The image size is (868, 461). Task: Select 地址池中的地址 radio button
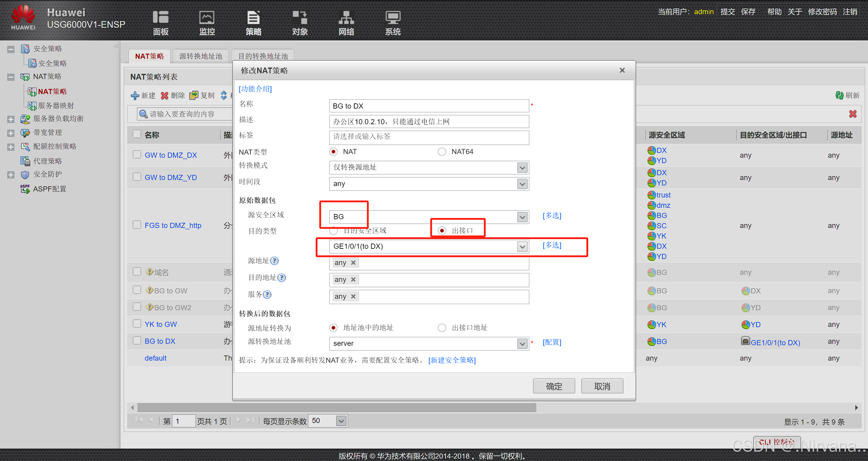coord(333,328)
